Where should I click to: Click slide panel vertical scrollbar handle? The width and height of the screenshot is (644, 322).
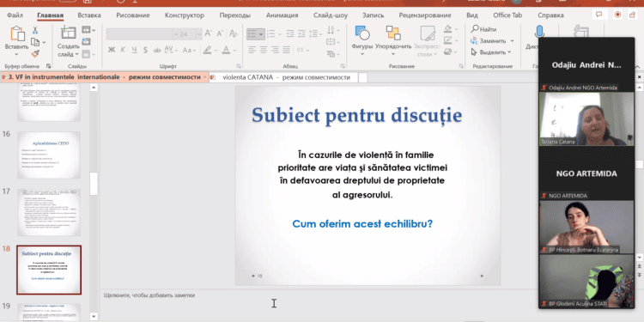tap(94, 184)
